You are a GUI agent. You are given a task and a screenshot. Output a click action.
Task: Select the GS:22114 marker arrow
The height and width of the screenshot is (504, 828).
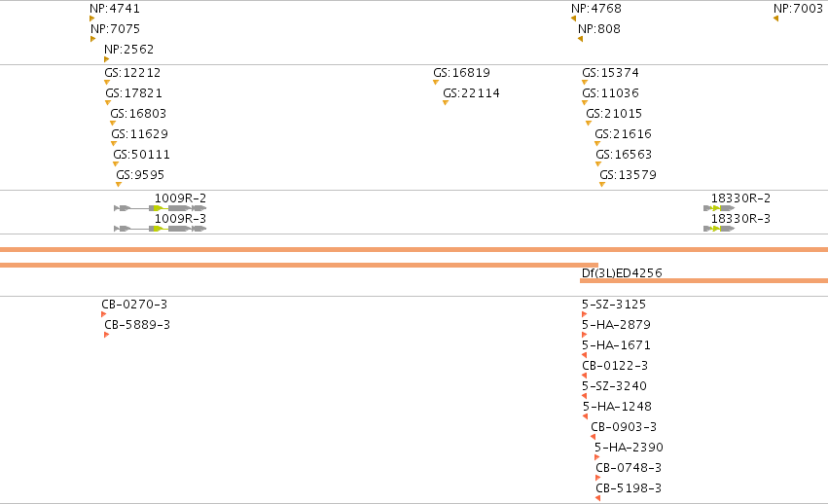(446, 103)
